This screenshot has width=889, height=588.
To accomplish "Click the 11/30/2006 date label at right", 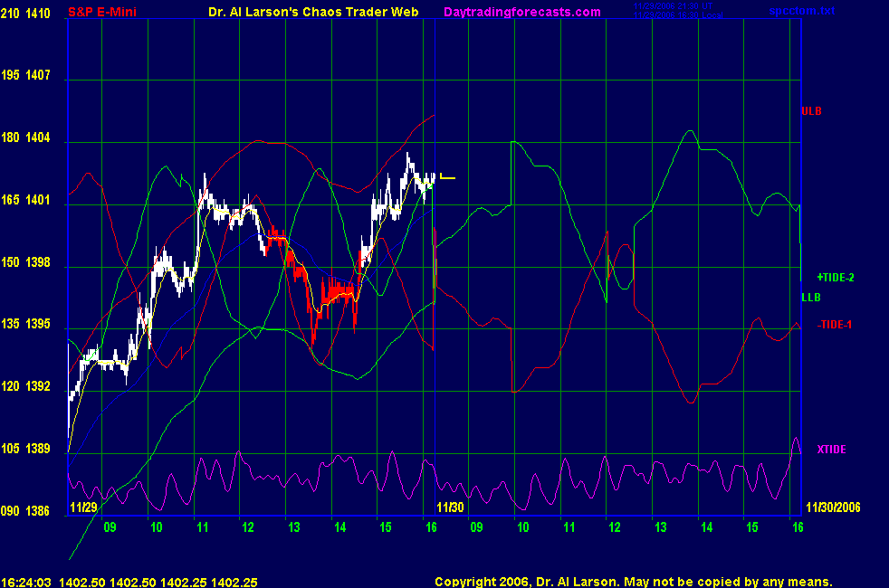I will click(x=831, y=507).
